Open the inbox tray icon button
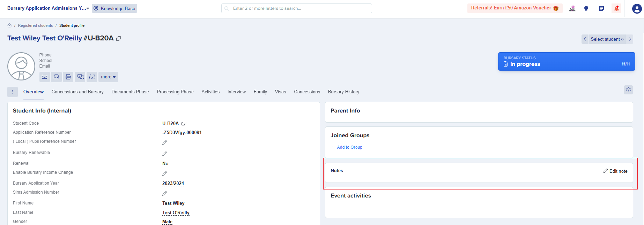Viewport: 644px width, 225px height. pyautogui.click(x=56, y=77)
